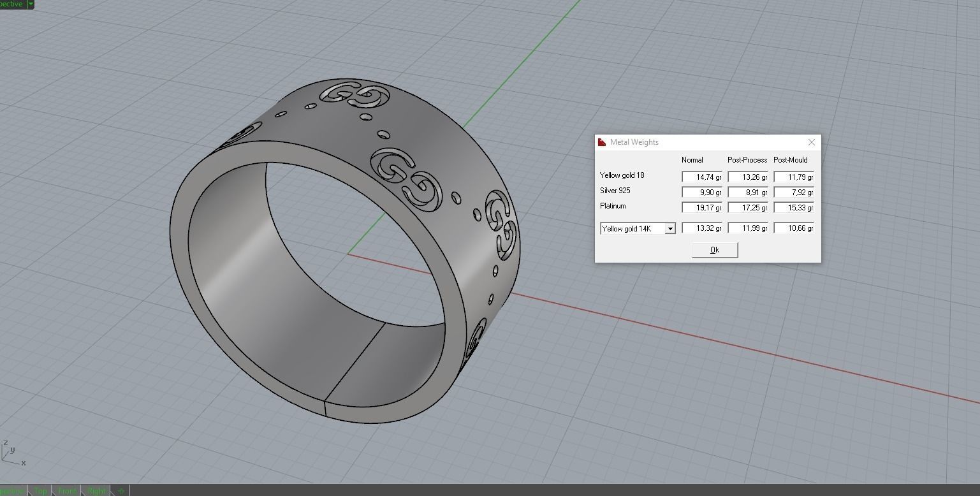Click the Perspective viewport title label
The width and height of the screenshot is (980, 496).
pyautogui.click(x=11, y=4)
